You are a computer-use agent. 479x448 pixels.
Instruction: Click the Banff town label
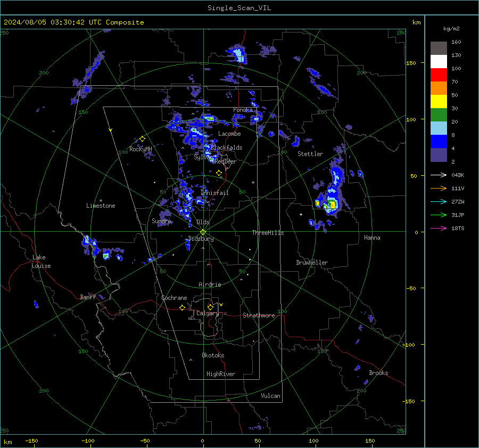(88, 297)
